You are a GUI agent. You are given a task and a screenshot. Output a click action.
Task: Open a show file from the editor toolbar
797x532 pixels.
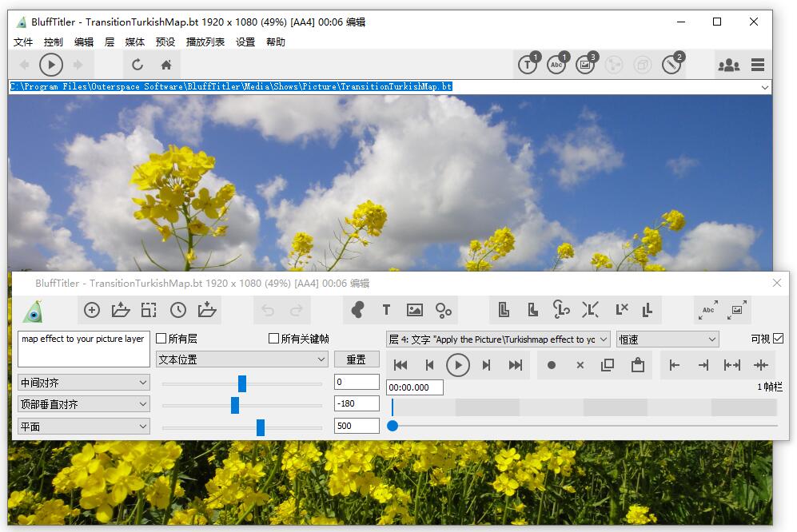(x=121, y=310)
